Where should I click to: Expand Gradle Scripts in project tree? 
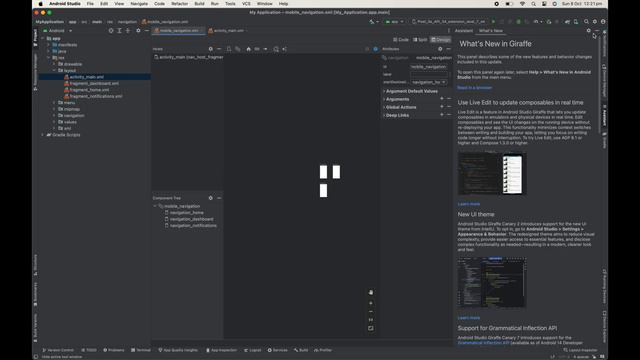point(42,135)
